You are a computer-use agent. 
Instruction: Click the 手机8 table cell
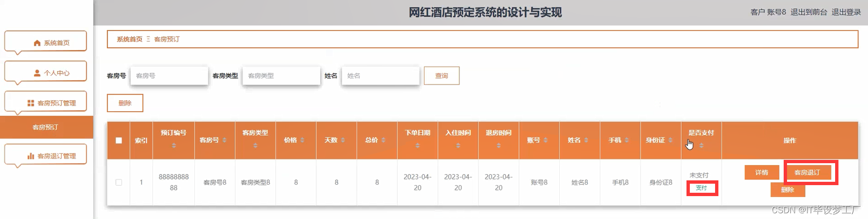(620, 182)
